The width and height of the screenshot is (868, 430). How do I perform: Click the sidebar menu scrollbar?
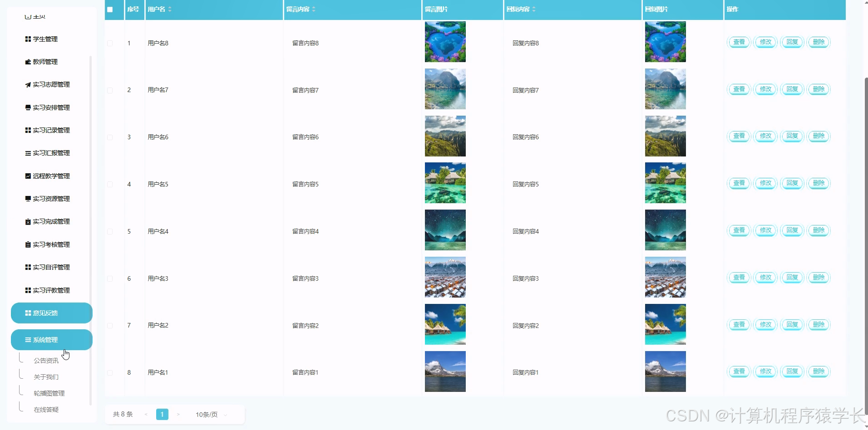(x=90, y=230)
